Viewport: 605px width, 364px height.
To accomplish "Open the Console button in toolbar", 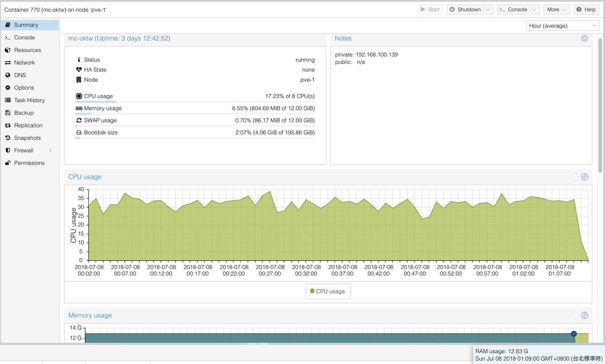I will click(x=513, y=9).
